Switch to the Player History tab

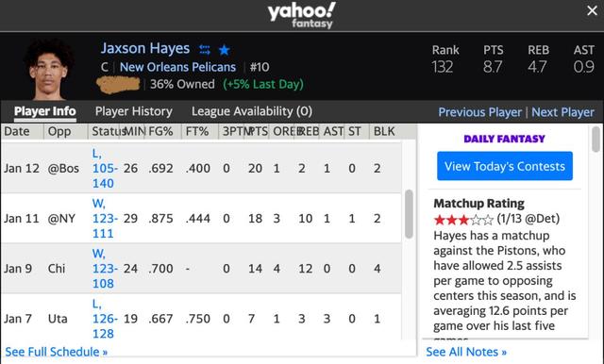[x=134, y=111]
